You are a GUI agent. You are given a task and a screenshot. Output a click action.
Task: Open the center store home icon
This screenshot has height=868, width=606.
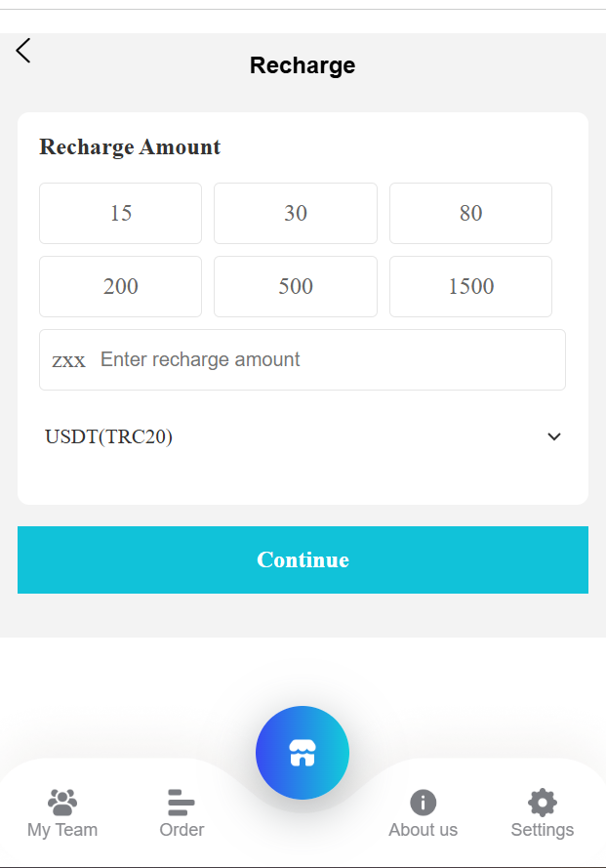(x=303, y=753)
